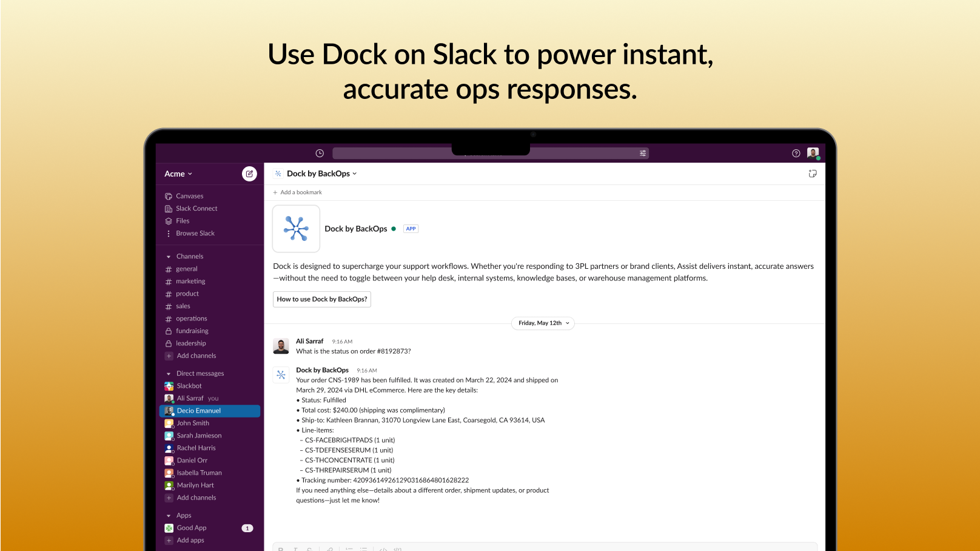
Task: Click Ali Sarraf sender name in chat
Action: [x=309, y=342]
